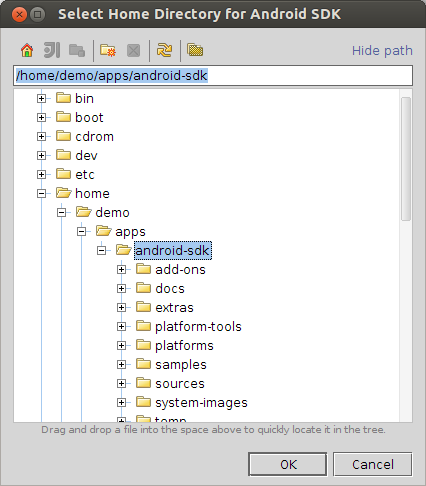Select the open android-sdk folder icon
Screen dimensions: 426x486
click(124, 250)
